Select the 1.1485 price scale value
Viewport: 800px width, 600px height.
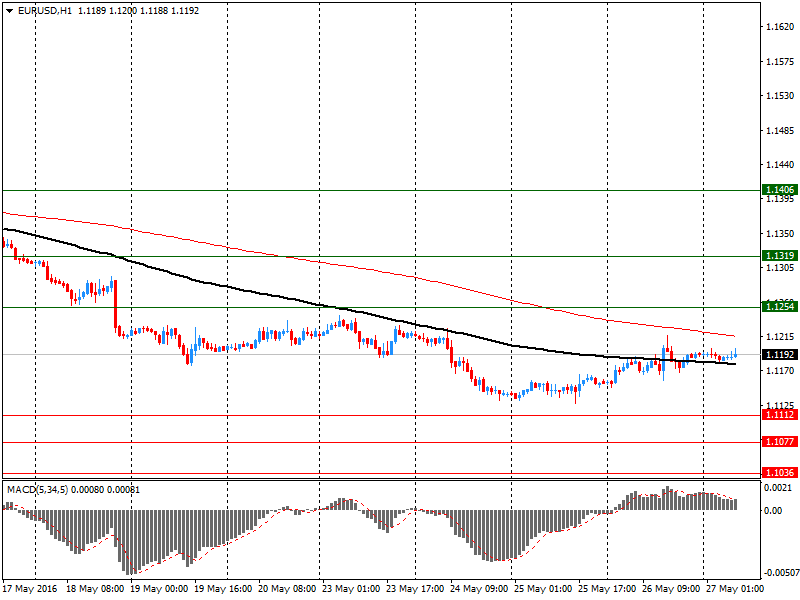point(781,131)
